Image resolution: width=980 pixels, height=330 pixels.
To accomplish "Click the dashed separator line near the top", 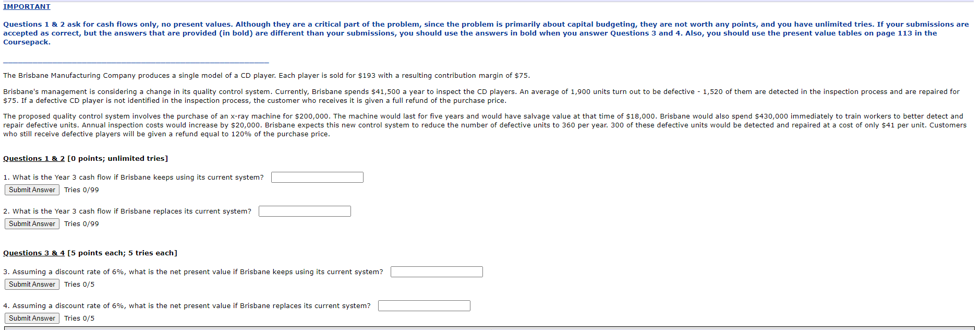I will [136, 61].
